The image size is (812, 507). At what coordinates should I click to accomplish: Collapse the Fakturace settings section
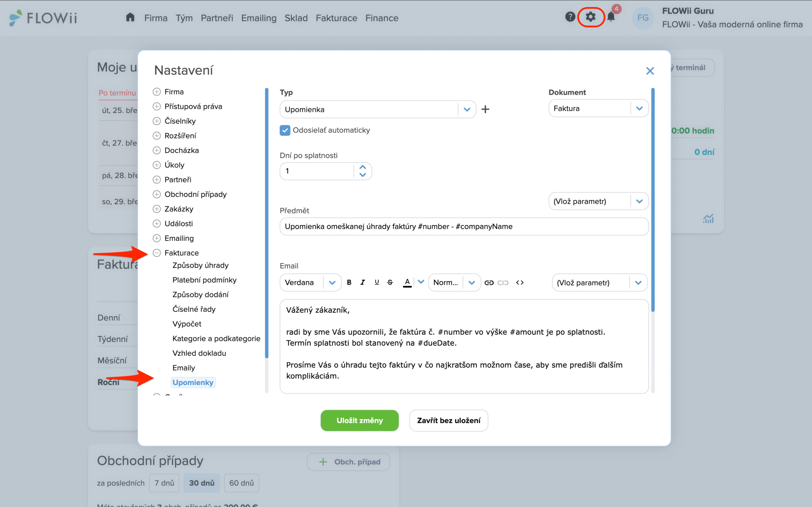click(157, 253)
